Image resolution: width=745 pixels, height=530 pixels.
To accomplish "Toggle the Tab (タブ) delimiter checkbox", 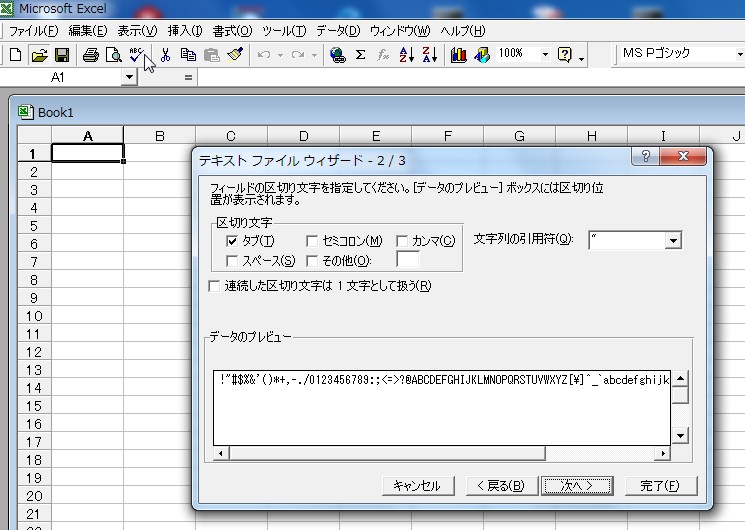I will pos(232,241).
